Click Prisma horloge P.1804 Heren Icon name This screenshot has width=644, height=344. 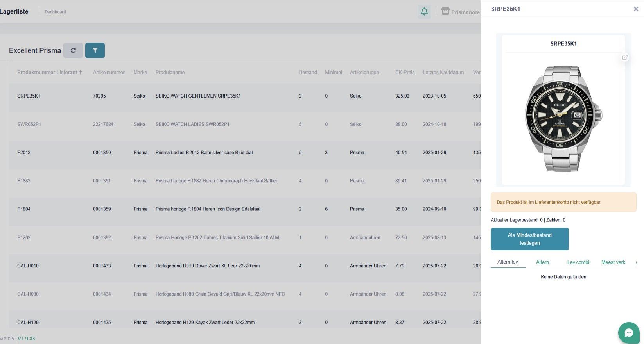[208, 209]
